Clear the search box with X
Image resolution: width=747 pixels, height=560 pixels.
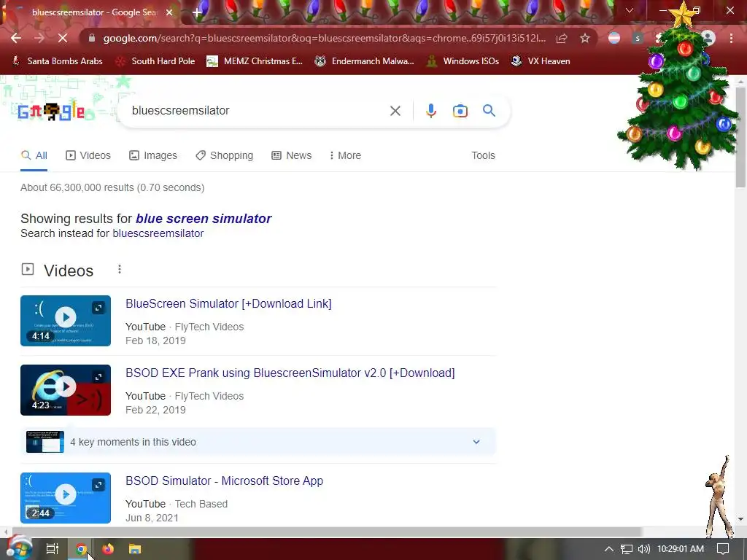[x=395, y=111]
